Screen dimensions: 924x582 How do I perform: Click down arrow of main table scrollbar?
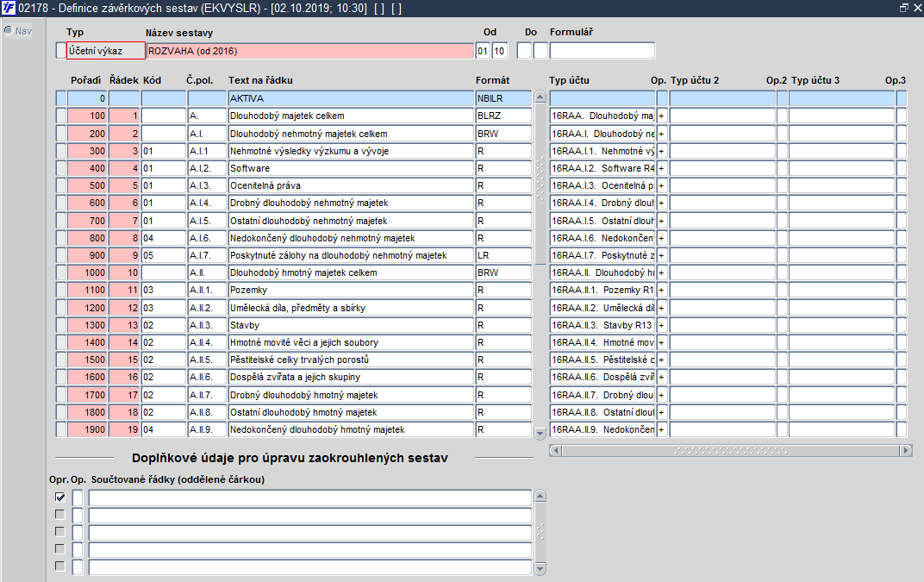point(540,434)
